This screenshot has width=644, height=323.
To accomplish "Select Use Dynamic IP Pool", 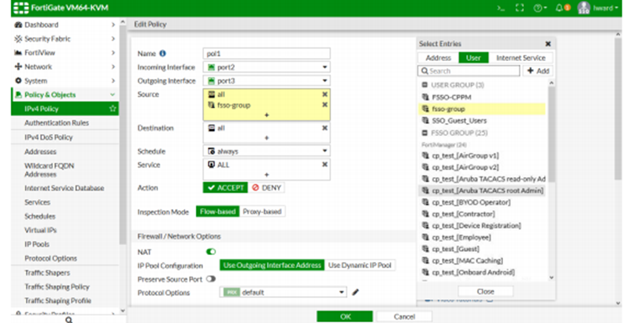I will (360, 266).
